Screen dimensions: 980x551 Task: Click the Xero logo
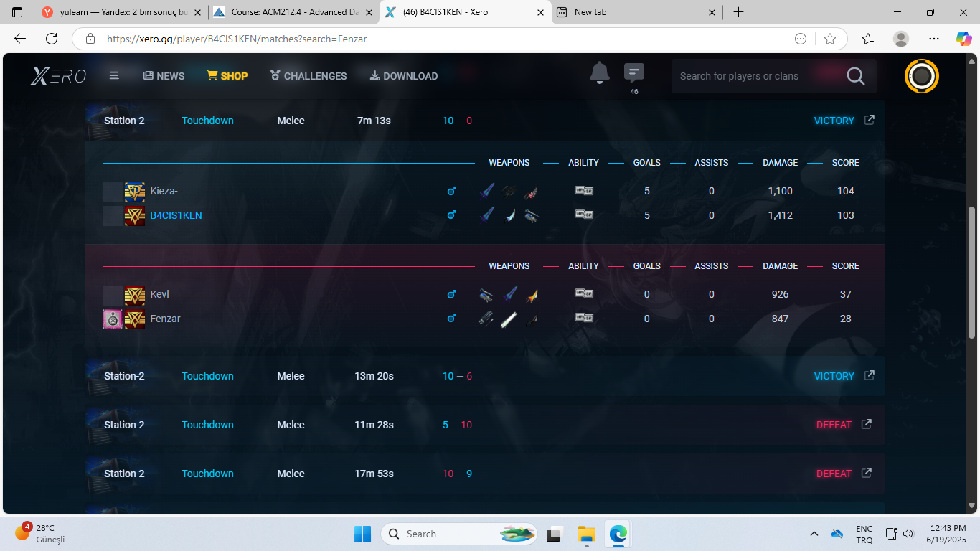coord(59,76)
